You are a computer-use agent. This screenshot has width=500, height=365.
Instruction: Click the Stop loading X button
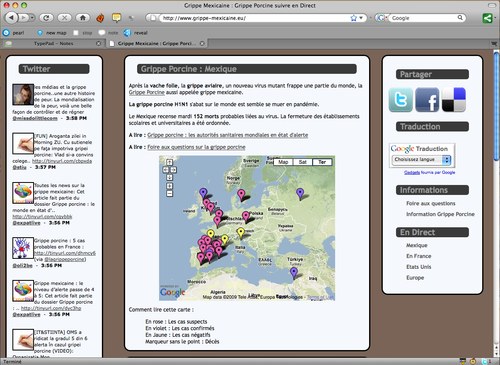(x=64, y=18)
